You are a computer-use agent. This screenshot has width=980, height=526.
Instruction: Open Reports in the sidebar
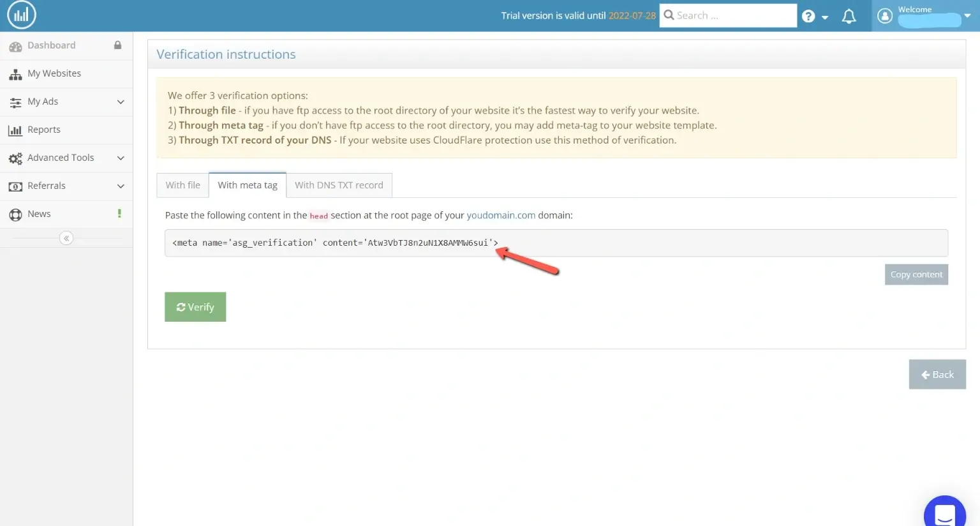(66, 130)
